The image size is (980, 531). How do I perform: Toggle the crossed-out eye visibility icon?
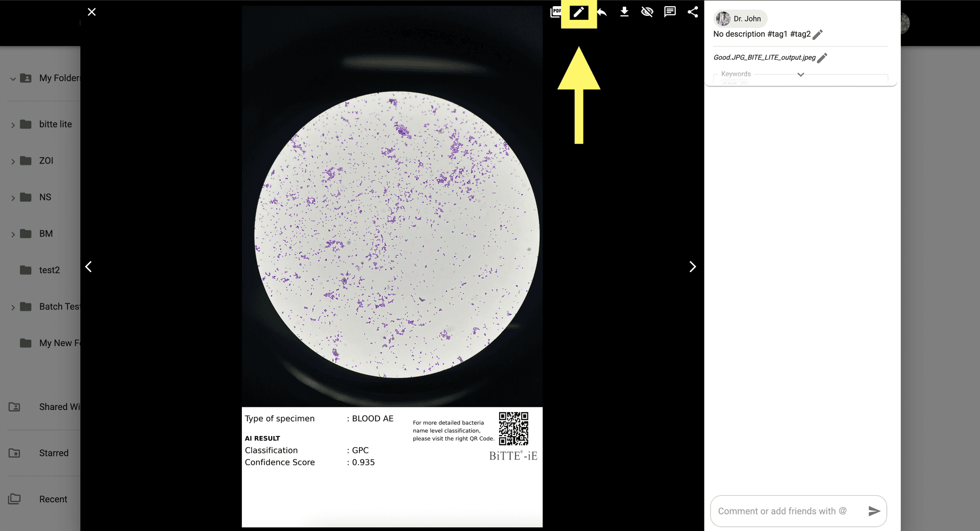[x=647, y=12]
